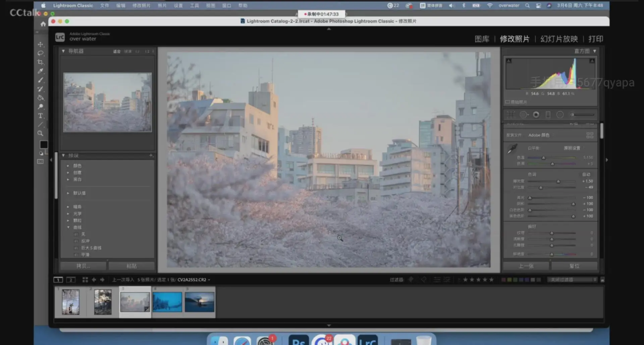Toggle the filter switch at filmstrip end
644x345 pixels.
click(602, 280)
